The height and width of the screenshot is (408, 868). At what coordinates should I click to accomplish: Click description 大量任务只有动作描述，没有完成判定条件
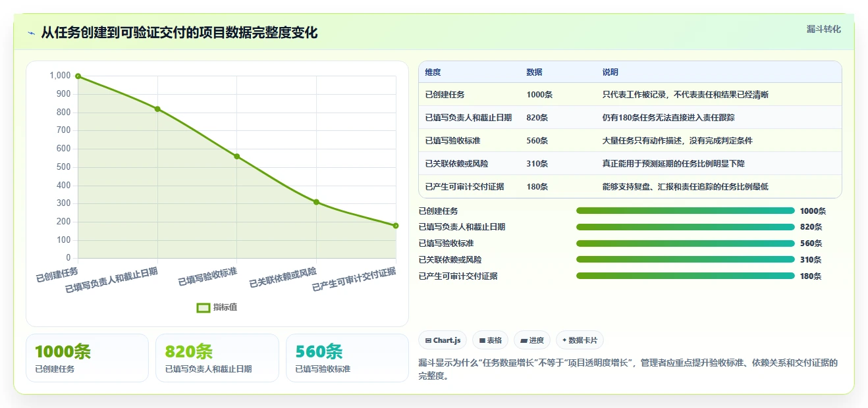pyautogui.click(x=677, y=141)
